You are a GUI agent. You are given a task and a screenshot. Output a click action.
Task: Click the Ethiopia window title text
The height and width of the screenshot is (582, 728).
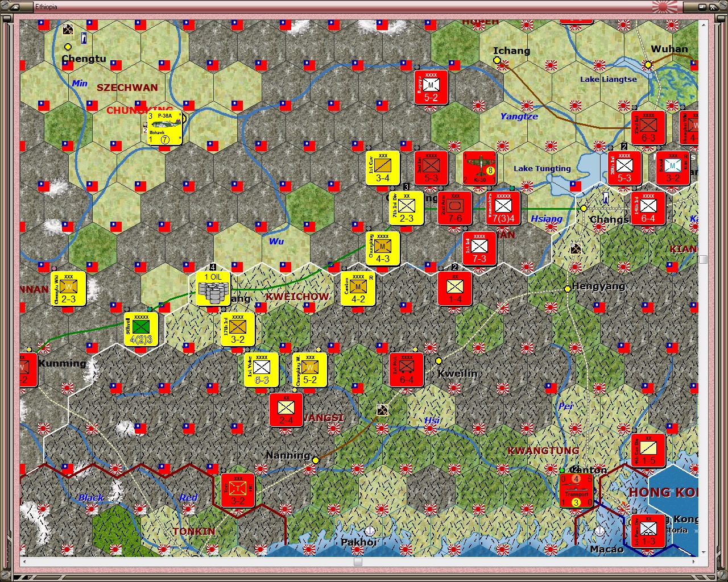pyautogui.click(x=46, y=7)
